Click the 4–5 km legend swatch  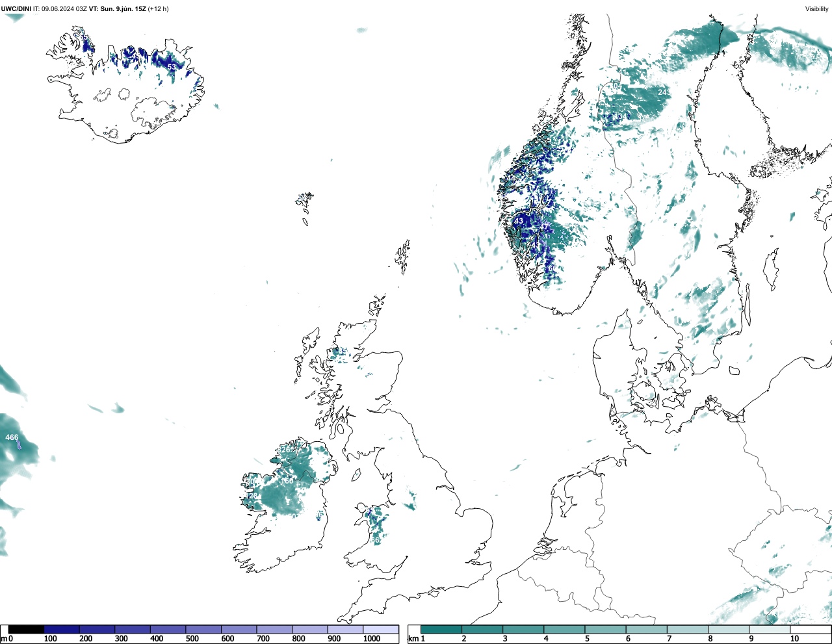564,629
